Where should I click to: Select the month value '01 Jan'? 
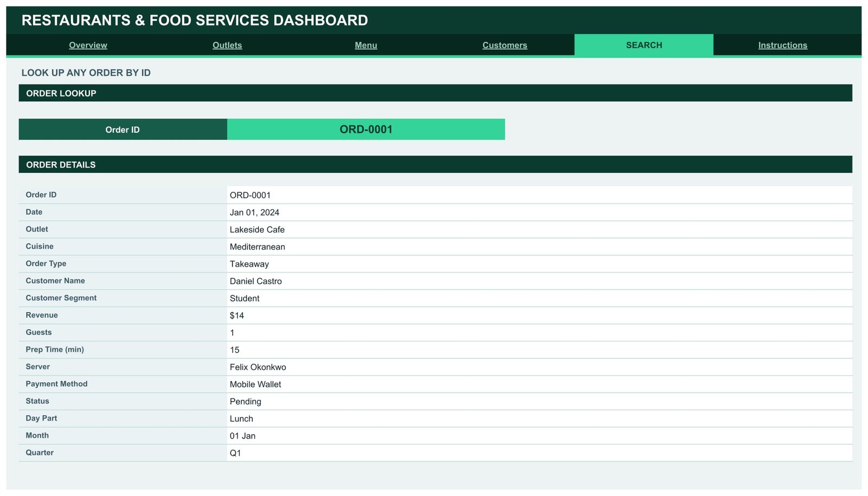pyautogui.click(x=242, y=436)
